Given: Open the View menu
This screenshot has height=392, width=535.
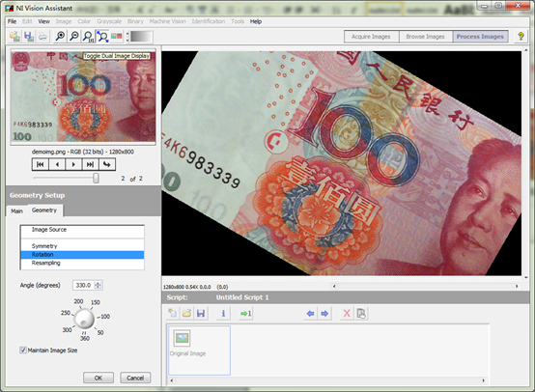Looking at the screenshot, I should tap(43, 21).
